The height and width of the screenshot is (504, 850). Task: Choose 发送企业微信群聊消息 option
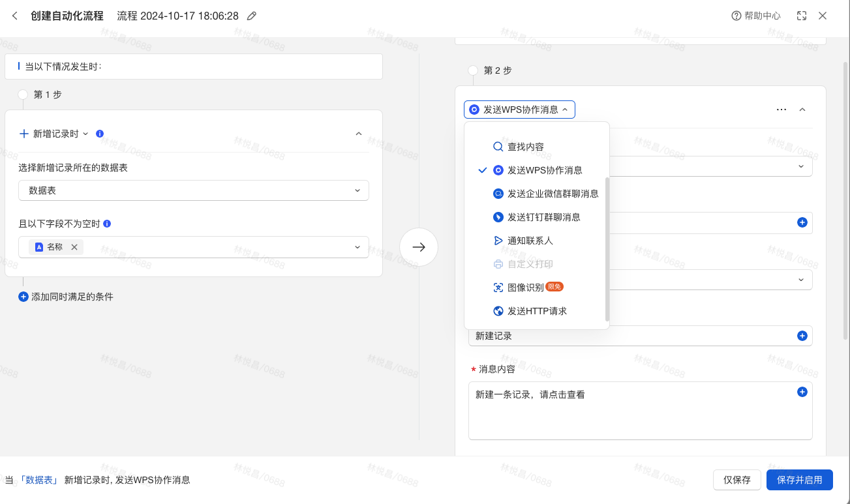(x=553, y=194)
